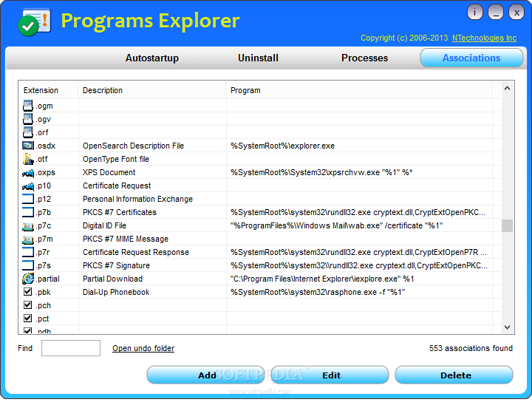
Task: Select the Associations tab
Action: pyautogui.click(x=471, y=58)
